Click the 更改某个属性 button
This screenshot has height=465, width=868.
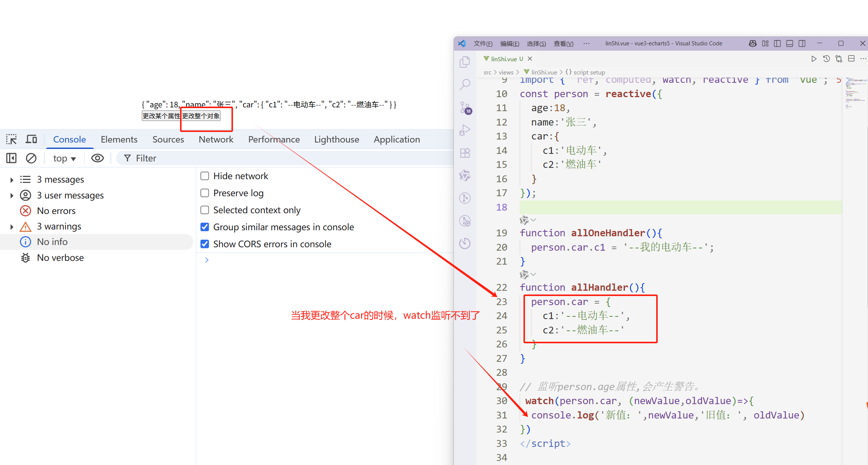[161, 116]
